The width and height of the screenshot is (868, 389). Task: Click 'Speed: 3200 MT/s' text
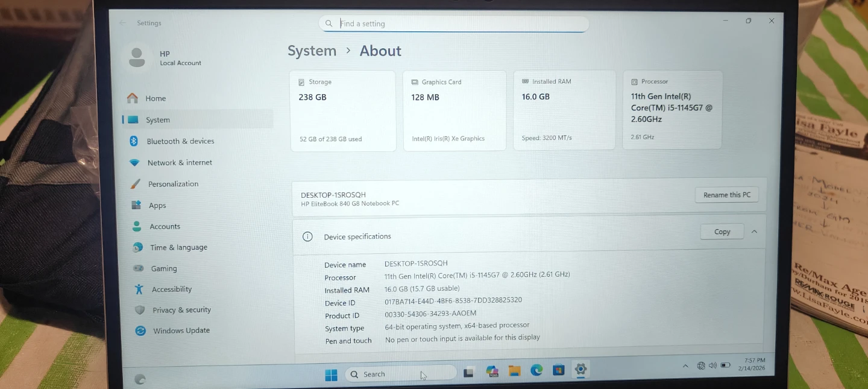547,138
